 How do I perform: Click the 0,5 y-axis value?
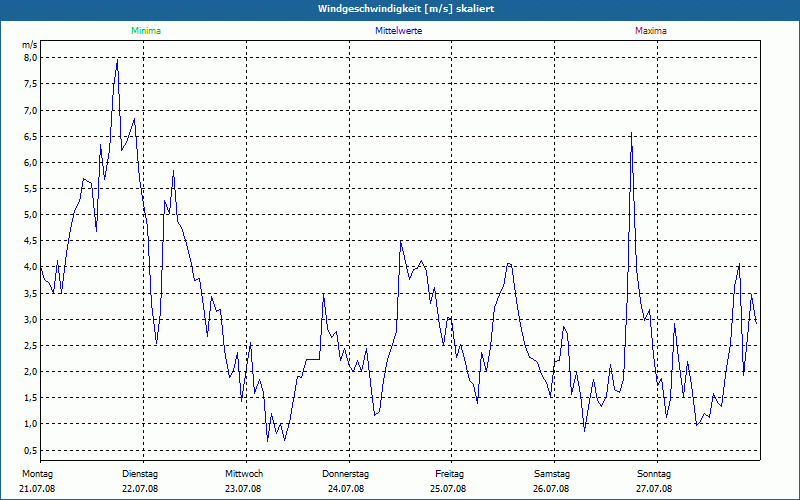point(31,451)
